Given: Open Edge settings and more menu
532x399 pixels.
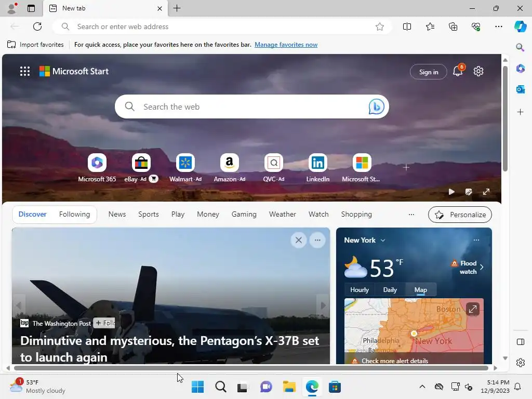Looking at the screenshot, I should 498,26.
